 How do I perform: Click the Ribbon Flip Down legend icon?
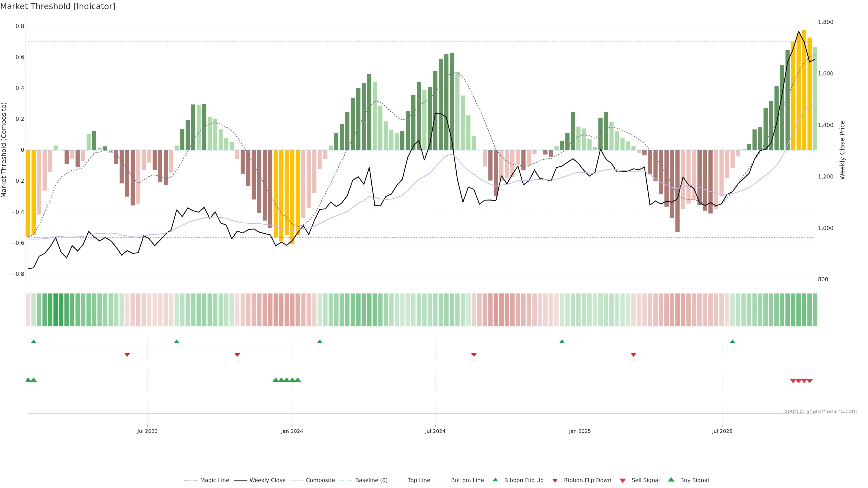tap(555, 481)
